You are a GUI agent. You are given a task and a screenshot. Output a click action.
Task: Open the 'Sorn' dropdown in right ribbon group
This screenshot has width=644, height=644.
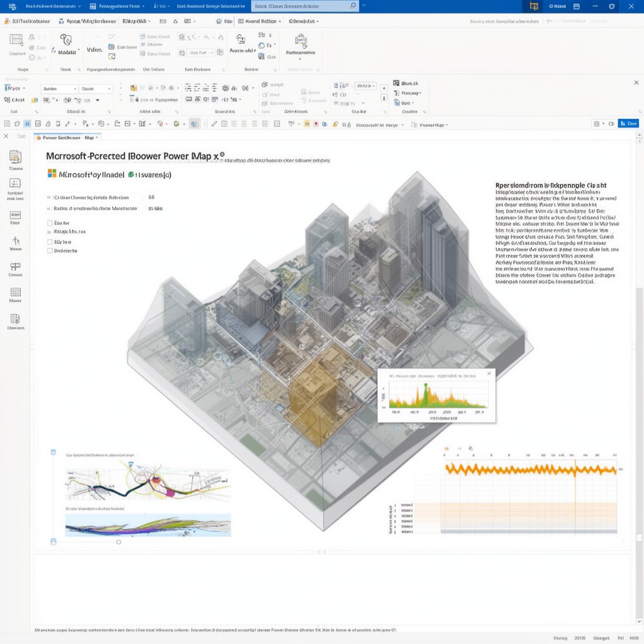point(404,103)
